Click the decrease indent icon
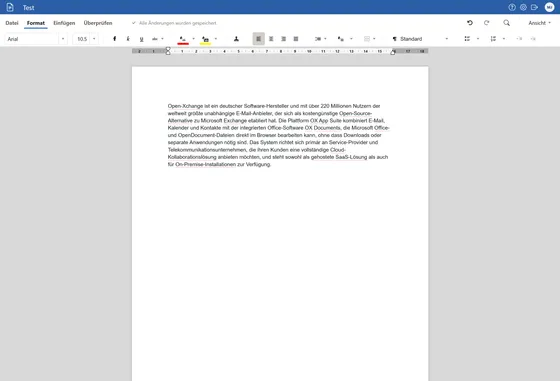560x381 pixels. [519, 39]
